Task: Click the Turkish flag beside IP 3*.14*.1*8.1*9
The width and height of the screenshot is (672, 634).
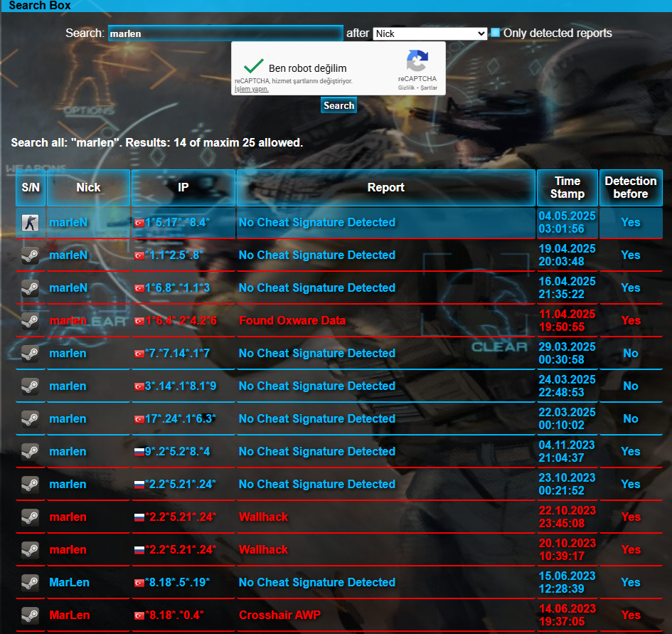Action: pos(139,386)
